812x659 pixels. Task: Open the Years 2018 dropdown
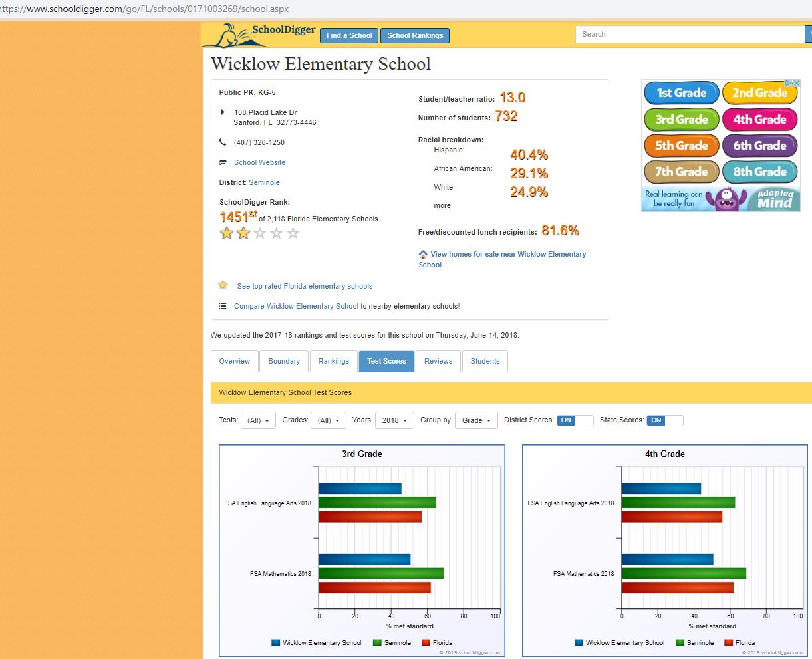click(x=394, y=420)
